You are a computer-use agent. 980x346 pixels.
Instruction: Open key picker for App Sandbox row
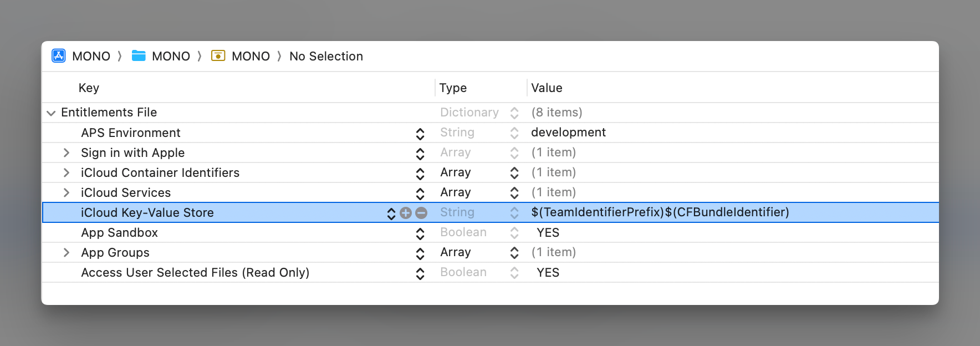pyautogui.click(x=420, y=233)
